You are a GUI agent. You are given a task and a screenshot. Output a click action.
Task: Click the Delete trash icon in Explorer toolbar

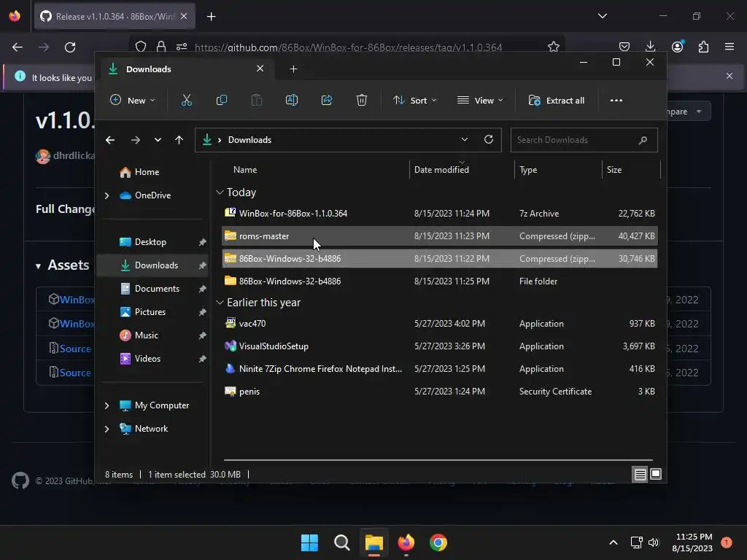coord(362,101)
